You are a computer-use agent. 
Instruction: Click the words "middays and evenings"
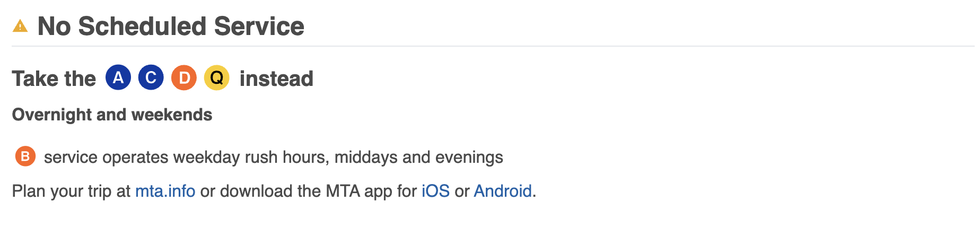tap(418, 158)
